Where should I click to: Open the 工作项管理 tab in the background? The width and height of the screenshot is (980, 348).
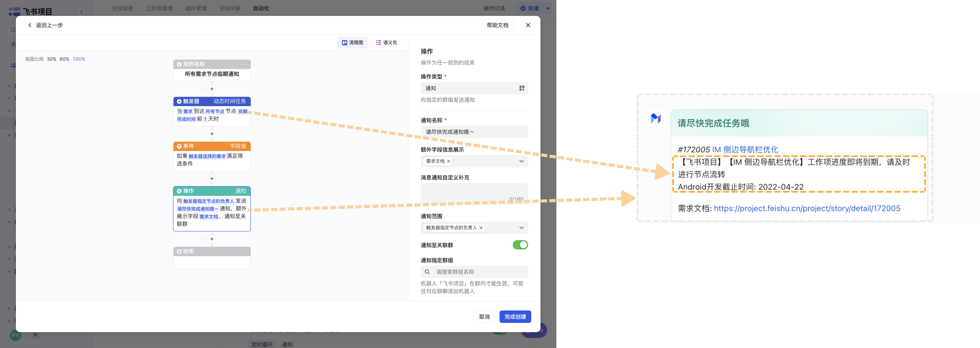(x=159, y=8)
